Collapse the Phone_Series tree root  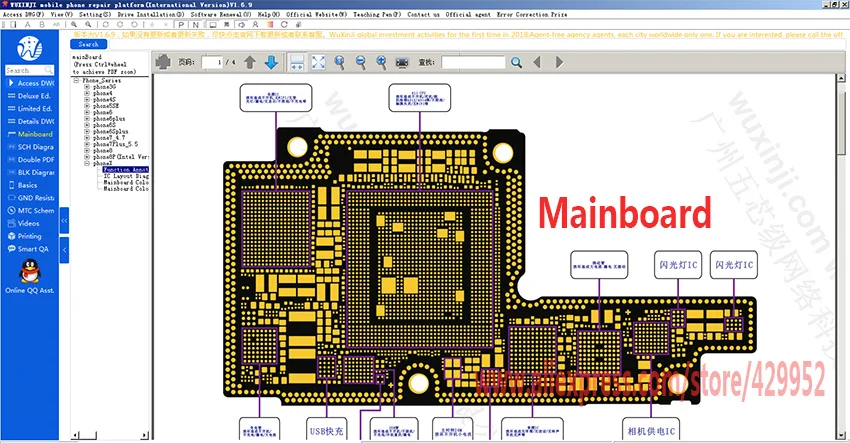[x=76, y=80]
